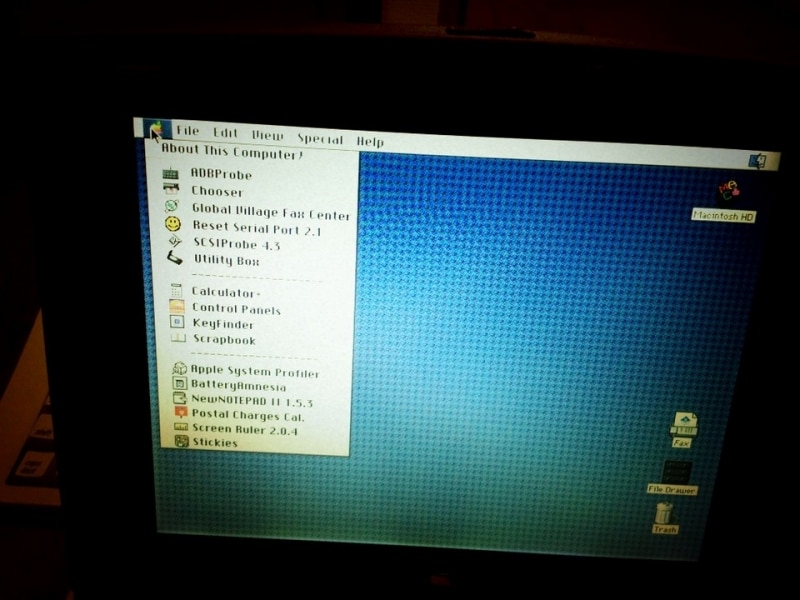
Task: Choose About This Computer
Action: [x=232, y=154]
